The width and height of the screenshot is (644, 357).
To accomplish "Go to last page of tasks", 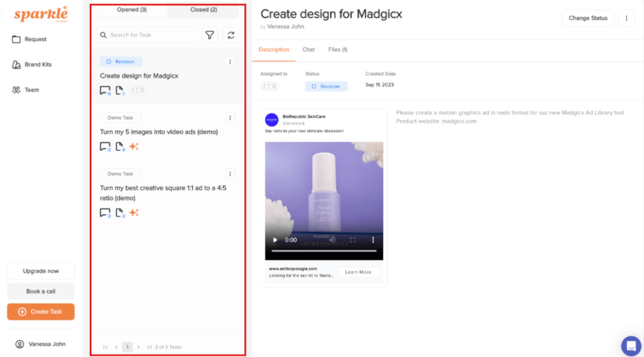I will click(149, 347).
